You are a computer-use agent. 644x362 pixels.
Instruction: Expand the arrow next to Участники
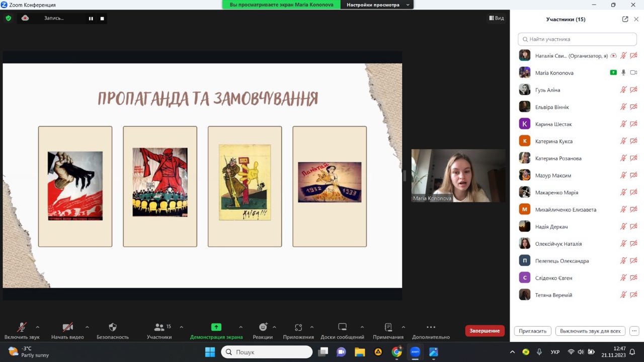click(x=181, y=327)
